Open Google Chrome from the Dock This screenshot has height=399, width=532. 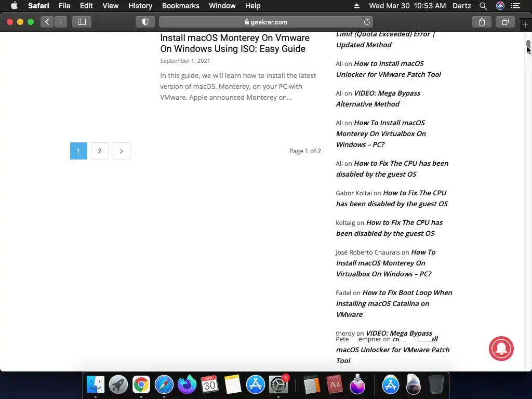point(141,385)
